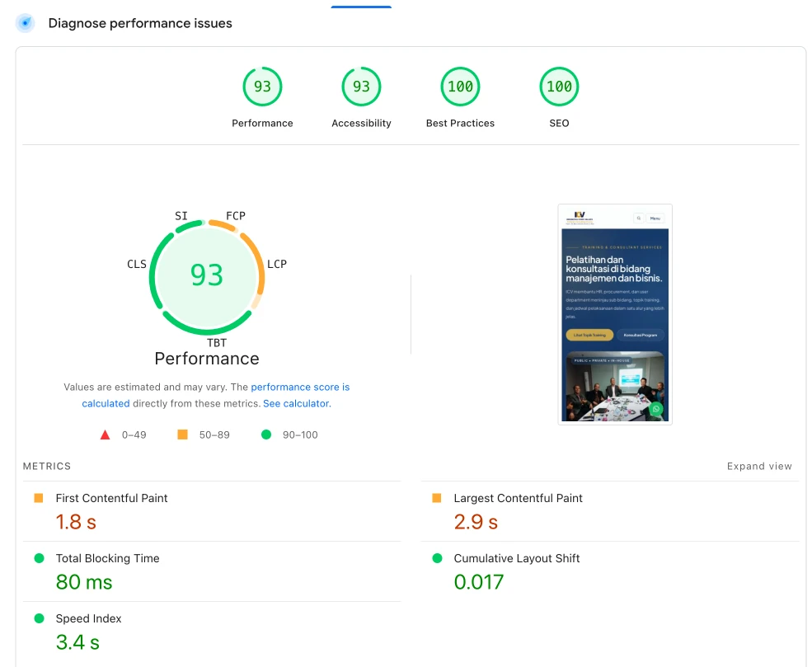Click the green circle legend icon for 90-100

(265, 434)
